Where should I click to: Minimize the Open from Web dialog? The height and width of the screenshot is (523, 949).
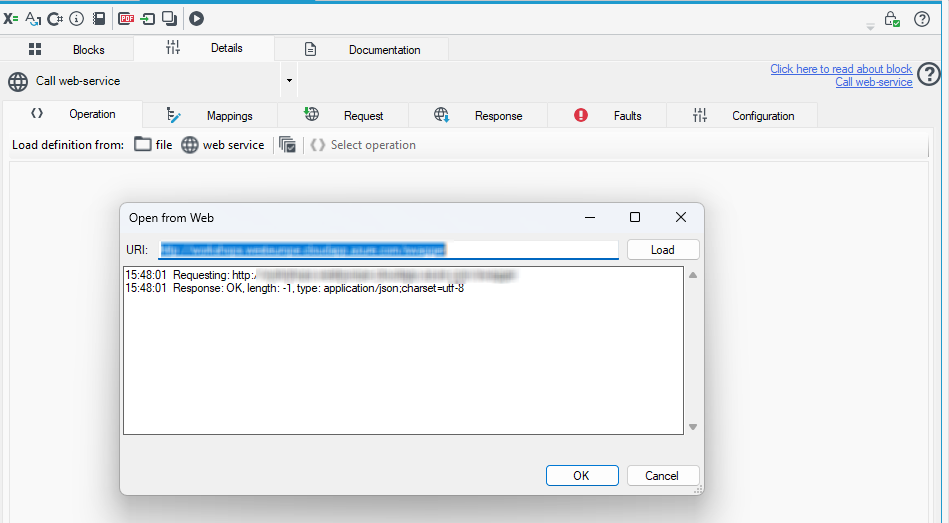pyautogui.click(x=589, y=217)
